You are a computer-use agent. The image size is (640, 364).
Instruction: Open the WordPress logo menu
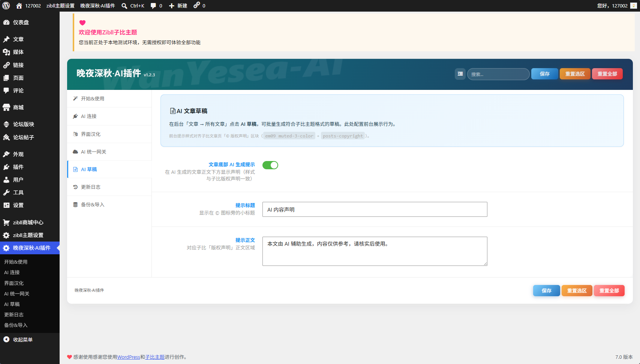pos(6,6)
